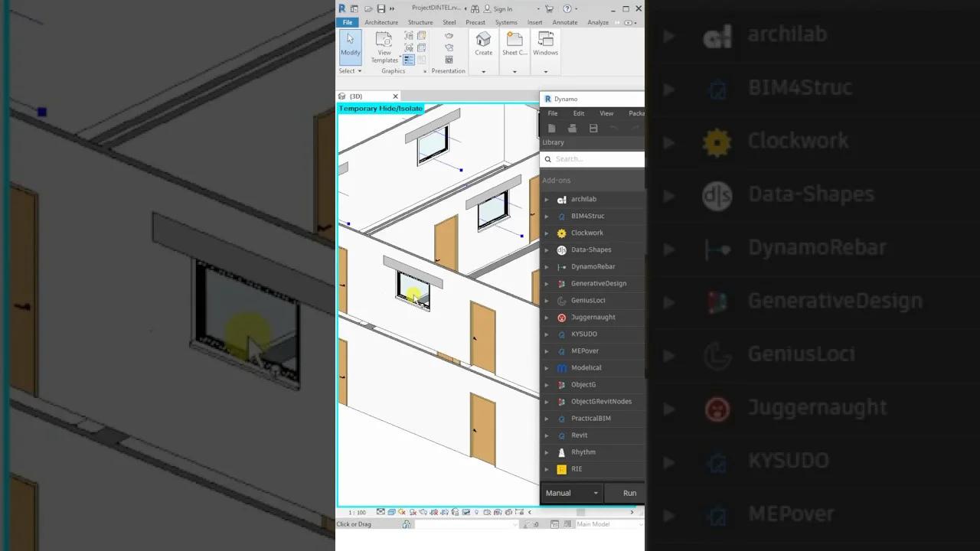Image resolution: width=980 pixels, height=551 pixels.
Task: Select the Juggernaught package row
Action: [593, 317]
